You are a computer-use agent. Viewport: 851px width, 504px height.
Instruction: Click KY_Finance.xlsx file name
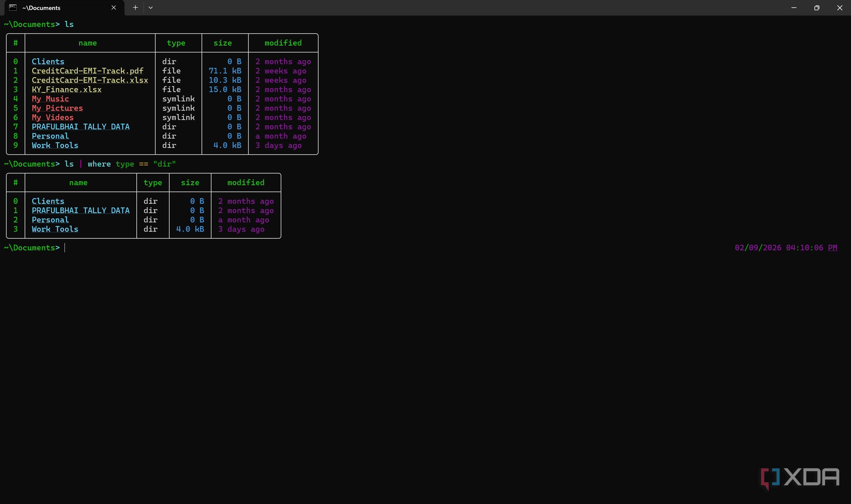click(x=67, y=90)
